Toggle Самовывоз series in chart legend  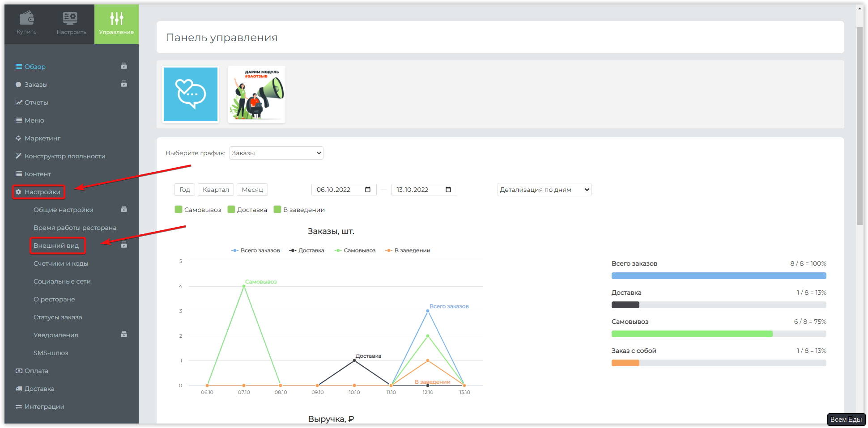355,250
